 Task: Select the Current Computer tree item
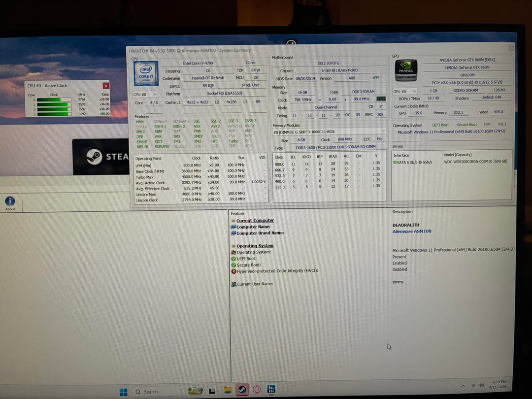[x=255, y=221]
